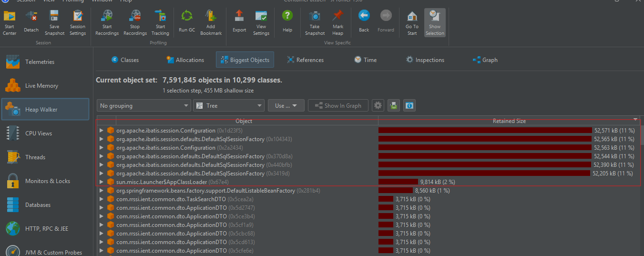Screen dimensions: 644x256
Task: Click the blue info icon
Action: 409,106
